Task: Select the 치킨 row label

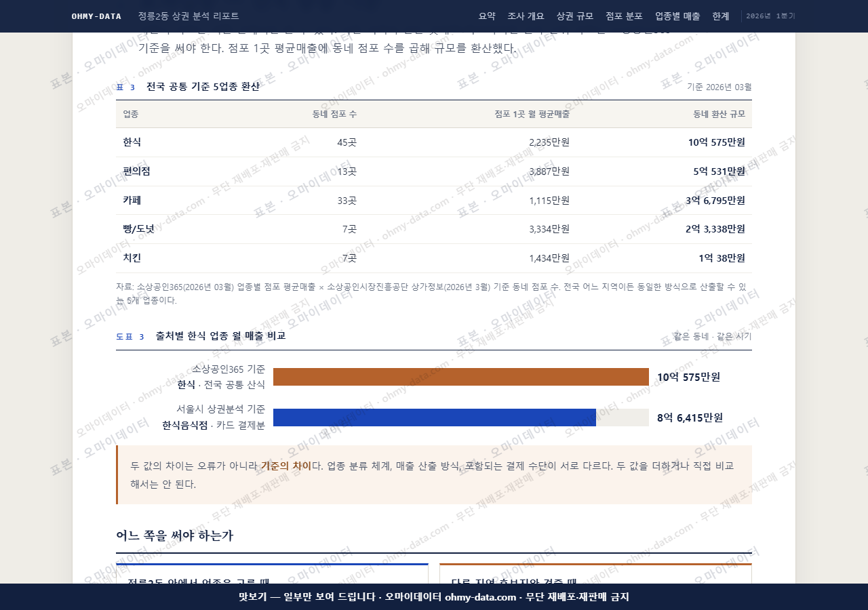Action: tap(132, 258)
